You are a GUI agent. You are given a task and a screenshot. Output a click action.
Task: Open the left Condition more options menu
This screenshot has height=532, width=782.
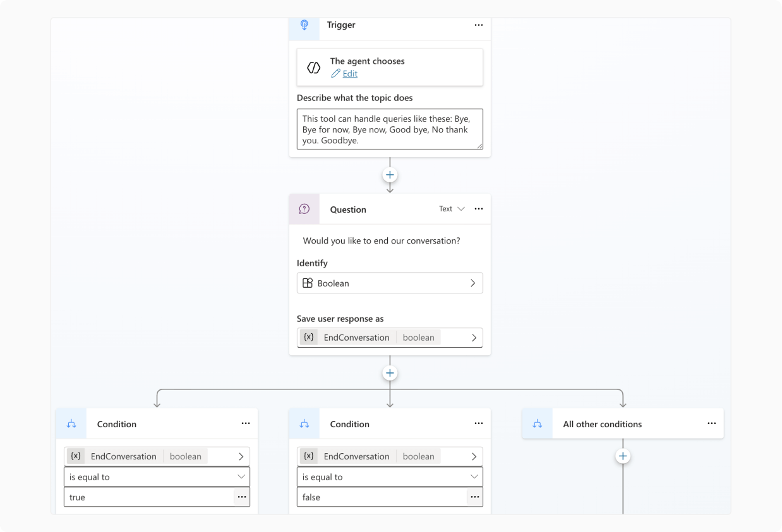tap(245, 424)
